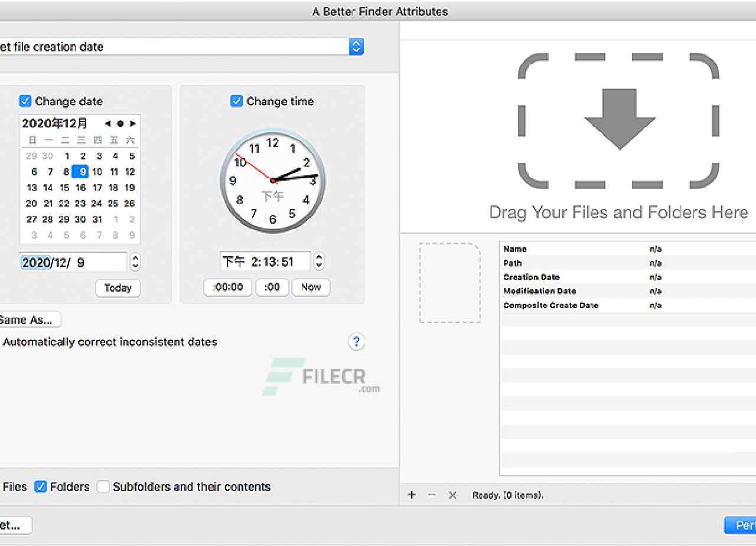
Task: Toggle the Change time checkbox
Action: pos(236,101)
